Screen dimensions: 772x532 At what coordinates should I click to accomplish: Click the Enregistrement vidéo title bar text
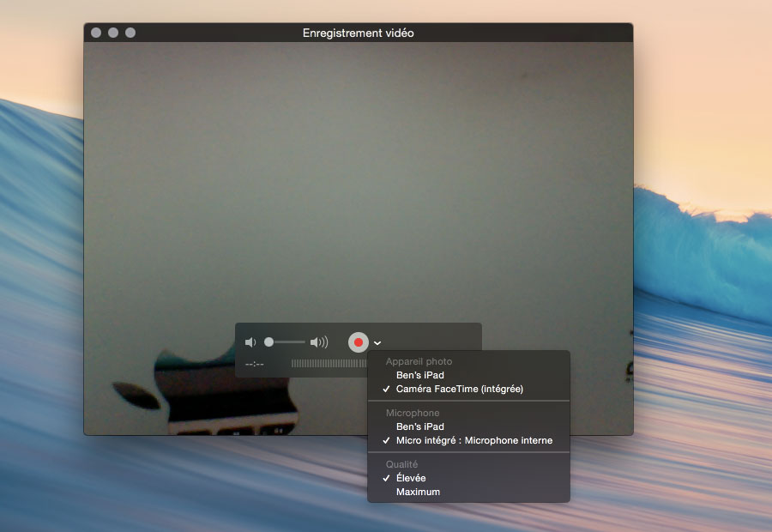click(x=358, y=33)
